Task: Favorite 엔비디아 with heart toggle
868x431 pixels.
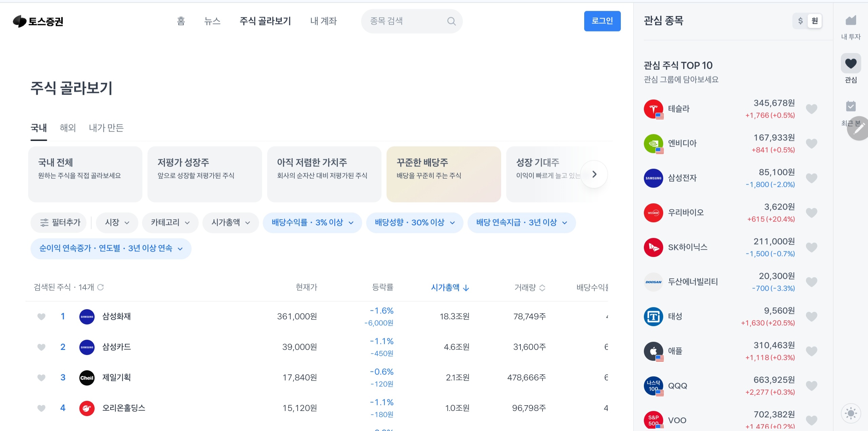Action: click(x=811, y=144)
